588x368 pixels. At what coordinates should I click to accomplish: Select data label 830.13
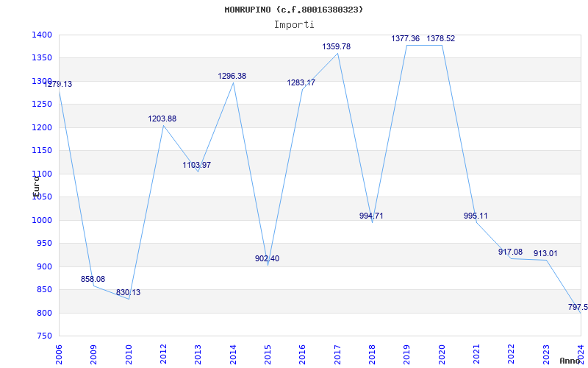click(128, 292)
